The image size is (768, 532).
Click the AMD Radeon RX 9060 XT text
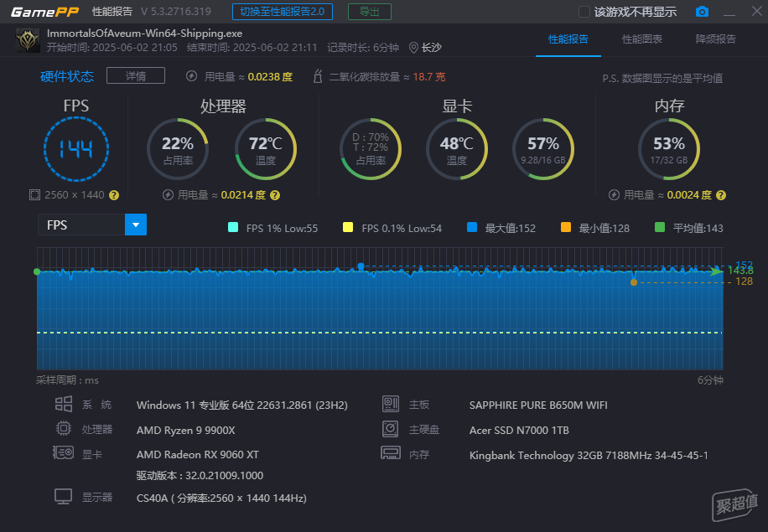(x=197, y=455)
